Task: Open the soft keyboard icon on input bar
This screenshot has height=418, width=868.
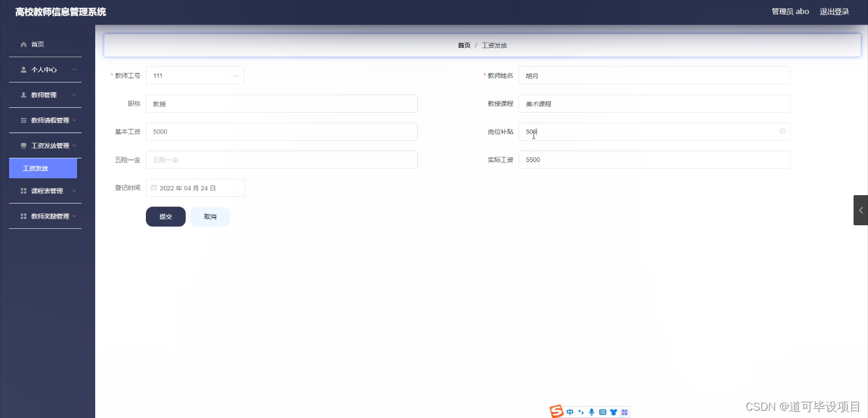Action: (602, 412)
